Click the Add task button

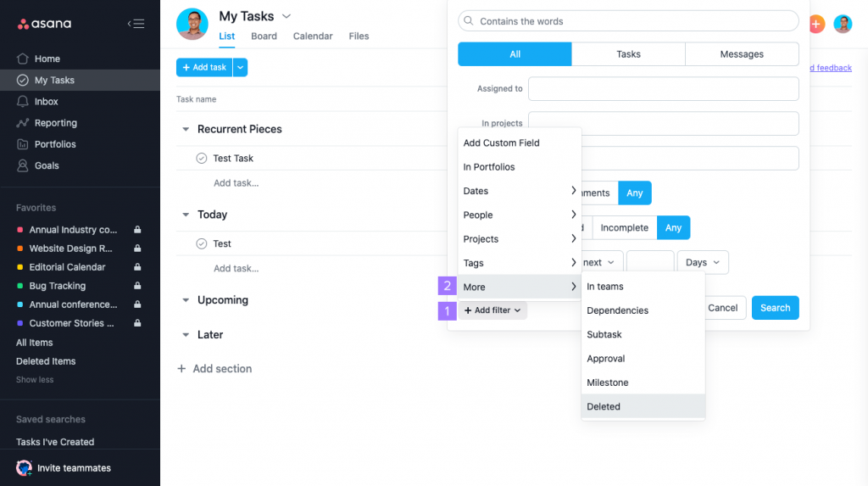[x=203, y=67]
